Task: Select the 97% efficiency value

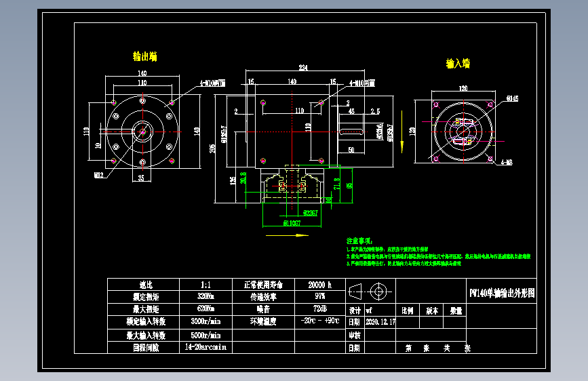Action: (320, 296)
